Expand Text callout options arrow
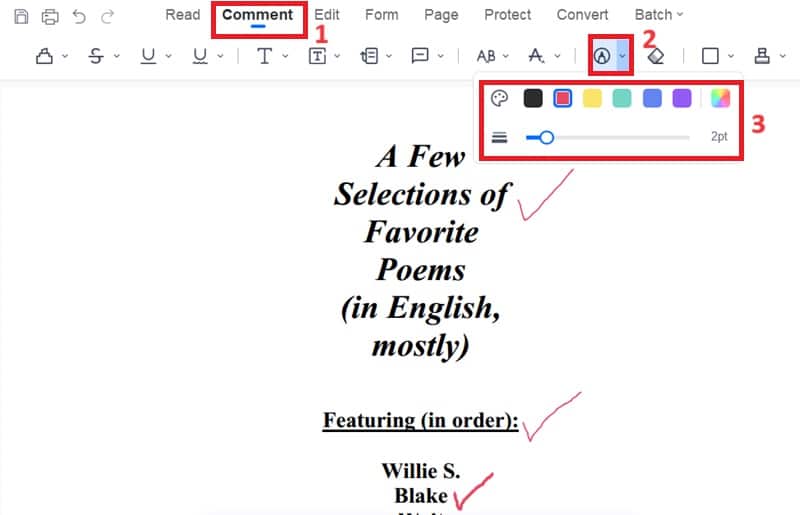This screenshot has height=515, width=800. pos(389,56)
